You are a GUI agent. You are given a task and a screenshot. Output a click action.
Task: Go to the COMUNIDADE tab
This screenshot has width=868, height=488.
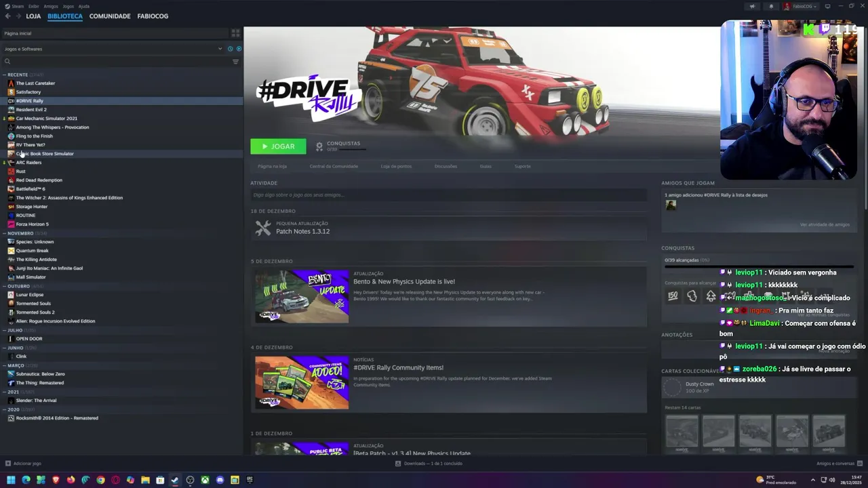pyautogui.click(x=110, y=16)
